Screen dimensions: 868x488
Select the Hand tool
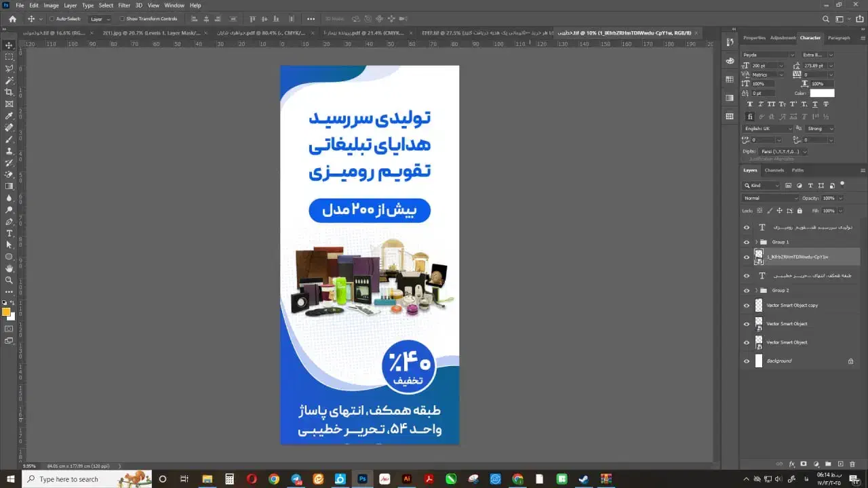[x=9, y=268]
